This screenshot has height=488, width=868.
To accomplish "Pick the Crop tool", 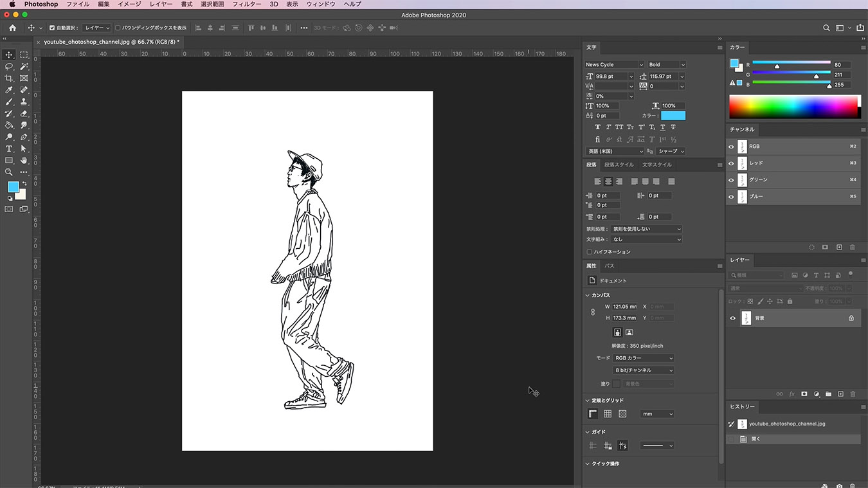I will [9, 78].
